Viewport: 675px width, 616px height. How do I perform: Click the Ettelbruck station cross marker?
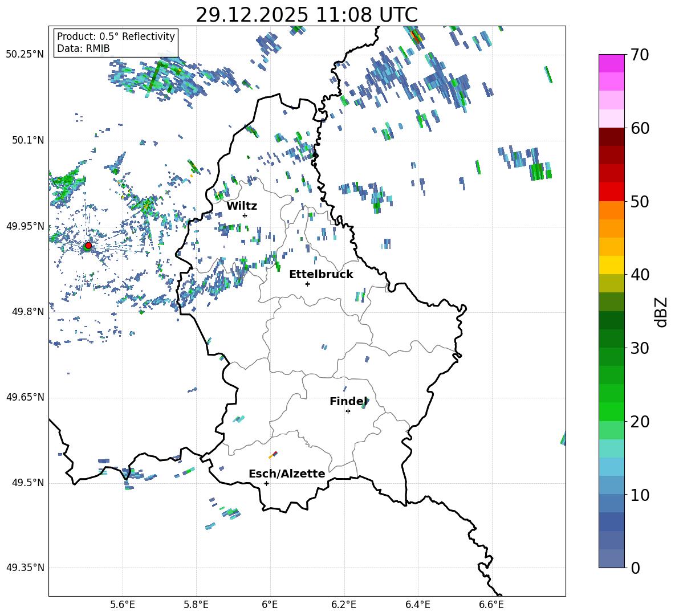pos(307,284)
